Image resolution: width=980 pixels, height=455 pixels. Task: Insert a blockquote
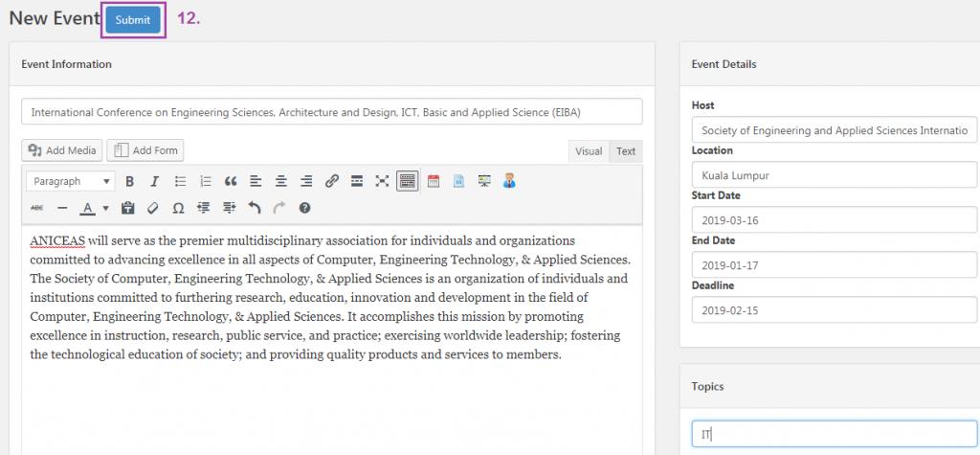231,181
